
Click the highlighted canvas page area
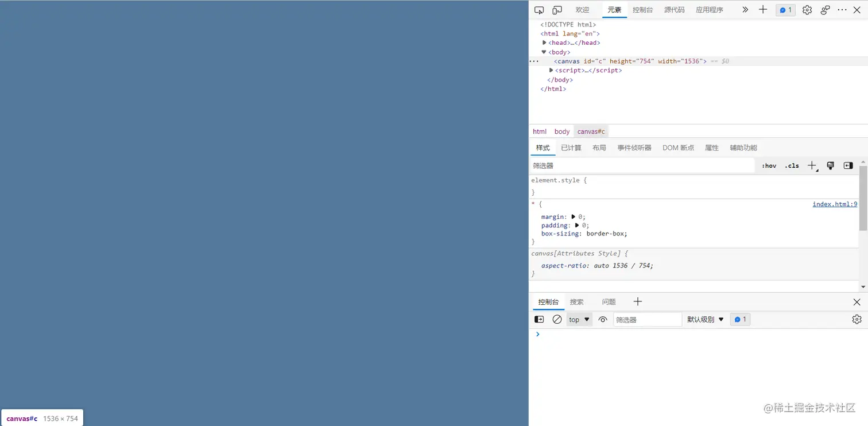[x=264, y=213]
